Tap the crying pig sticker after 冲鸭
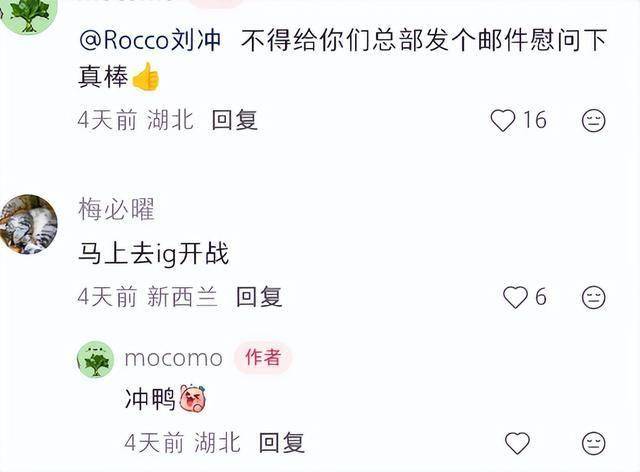 click(x=193, y=399)
